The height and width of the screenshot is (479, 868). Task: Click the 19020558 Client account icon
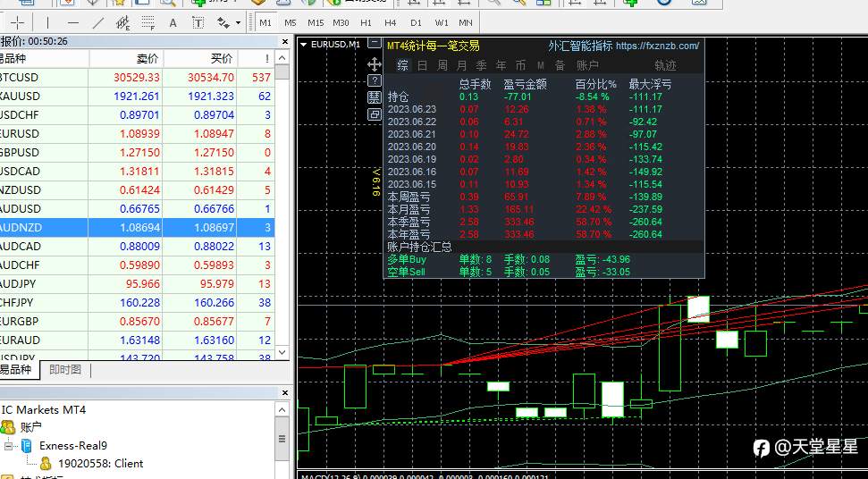(x=46, y=464)
